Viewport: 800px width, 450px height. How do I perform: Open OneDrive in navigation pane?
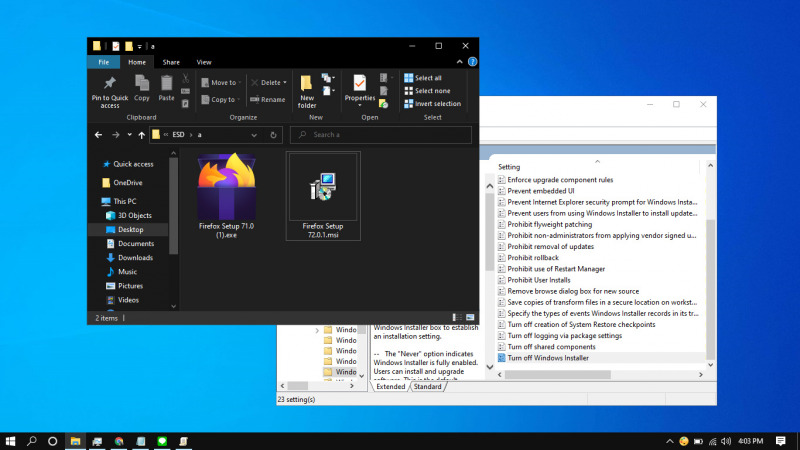click(x=128, y=182)
